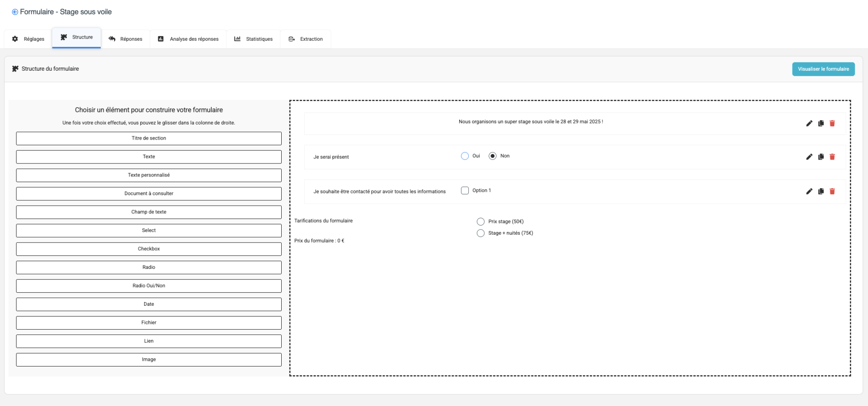Tick the 'Option 1' checkbox
The width and height of the screenshot is (868, 406).
point(465,190)
